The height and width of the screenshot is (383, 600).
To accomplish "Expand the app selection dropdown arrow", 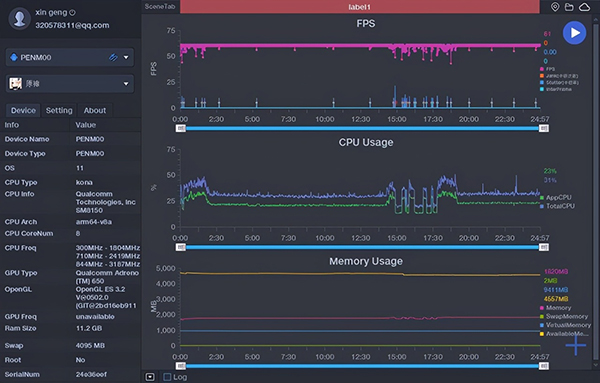I will point(126,83).
